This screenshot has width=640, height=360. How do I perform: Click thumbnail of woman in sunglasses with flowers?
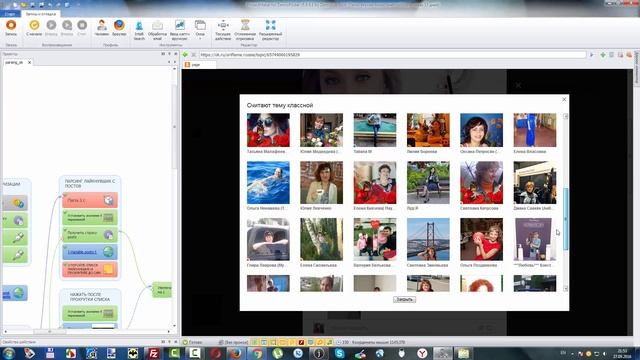pos(268,130)
